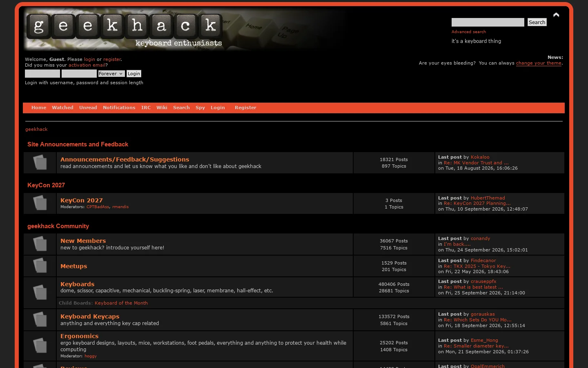This screenshot has height=368, width=588.
Task: Click the KeyCon 2027 board icon
Action: click(40, 203)
